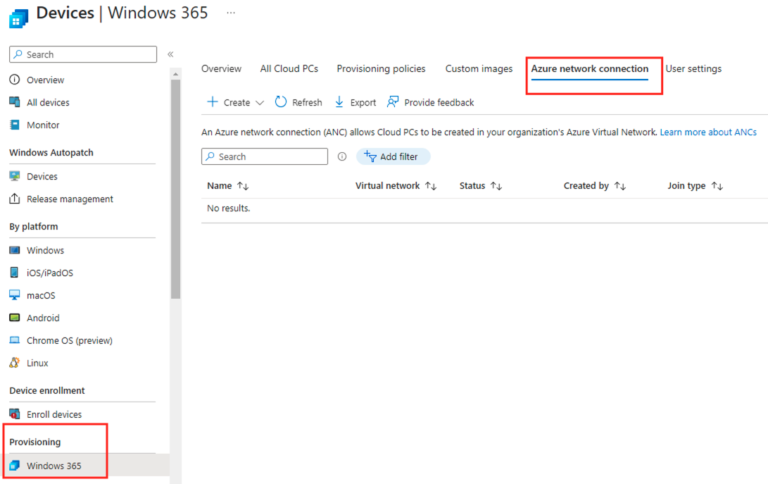
Task: Click the Virtual network column header text
Action: pyautogui.click(x=387, y=186)
